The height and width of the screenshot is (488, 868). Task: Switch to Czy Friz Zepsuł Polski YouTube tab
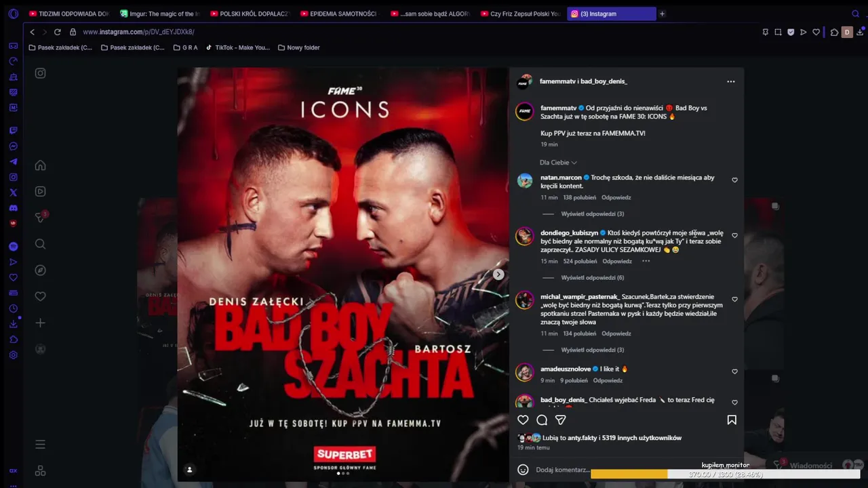520,14
